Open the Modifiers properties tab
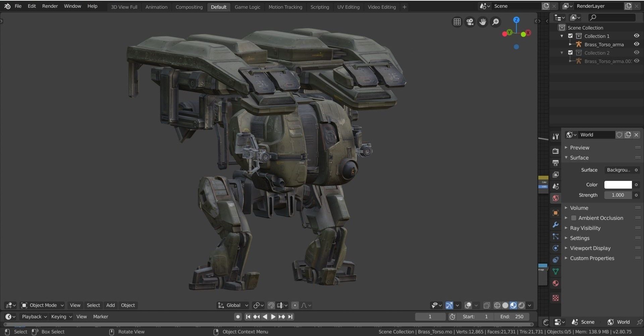 (555, 224)
